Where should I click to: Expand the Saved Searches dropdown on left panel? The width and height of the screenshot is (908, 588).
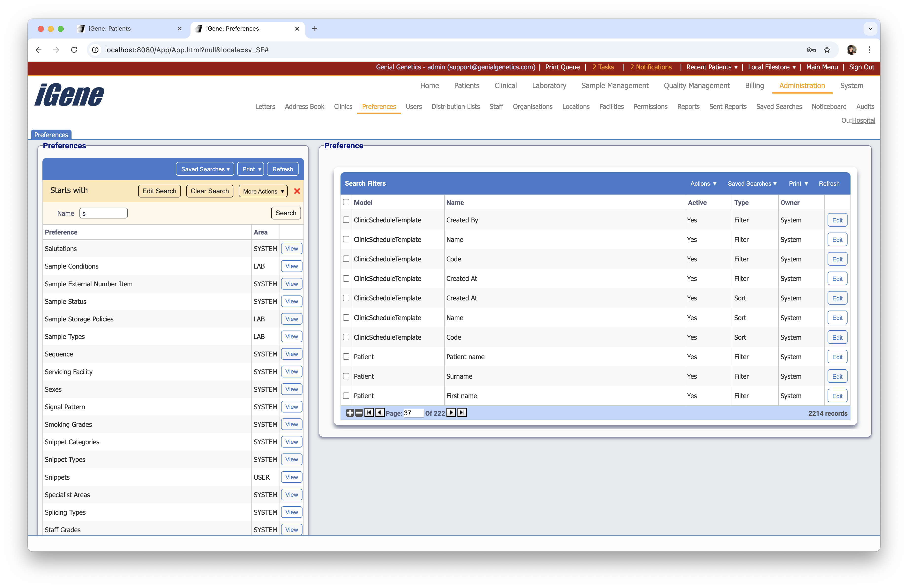tap(205, 169)
